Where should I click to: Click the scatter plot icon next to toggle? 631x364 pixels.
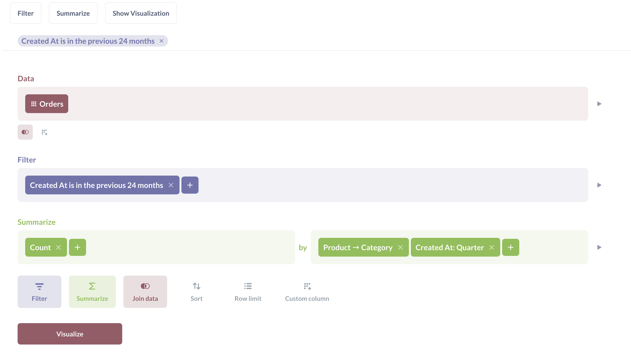(x=44, y=132)
